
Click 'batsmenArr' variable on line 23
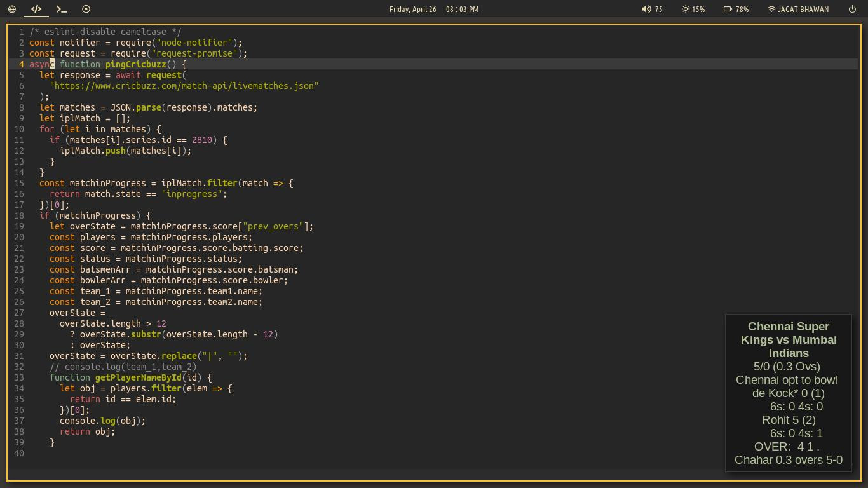click(x=105, y=269)
